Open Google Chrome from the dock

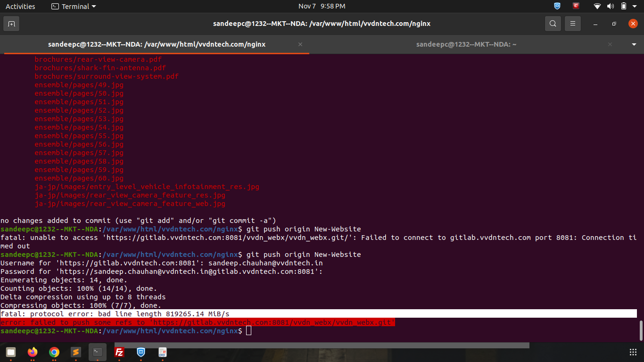point(54,352)
